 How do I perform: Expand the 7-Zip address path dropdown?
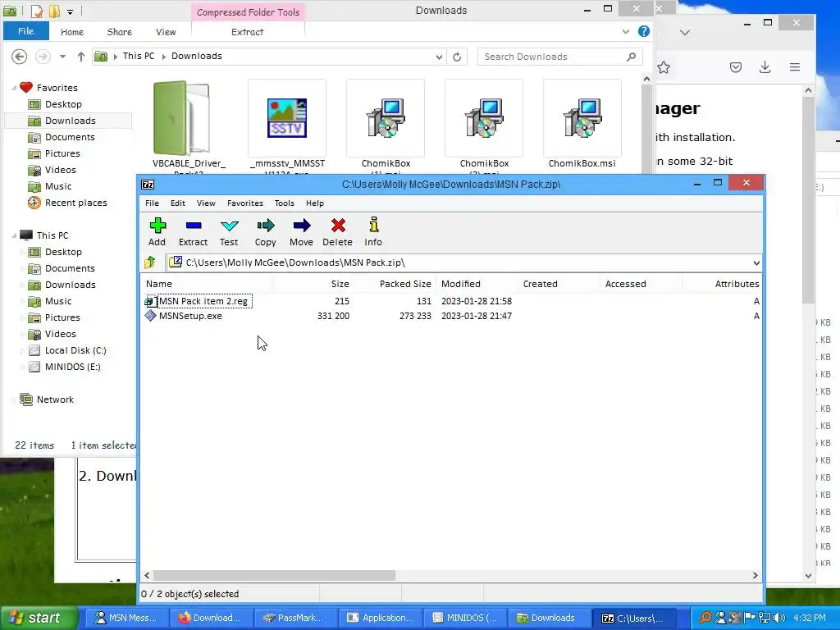pyautogui.click(x=756, y=263)
